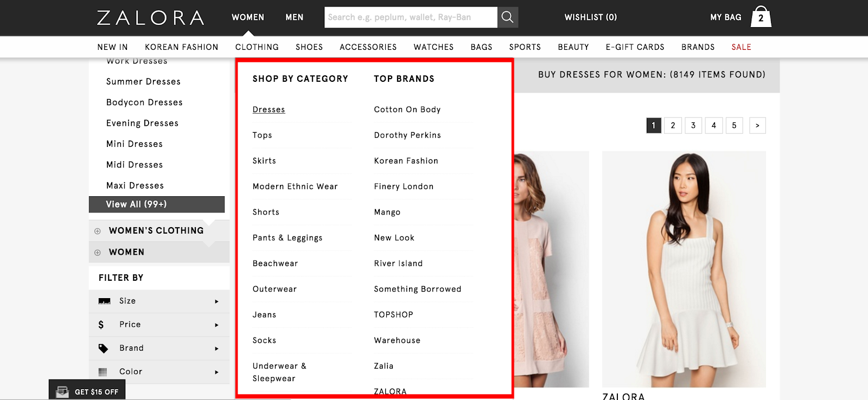Select Pants & Leggings category
The image size is (868, 400).
[x=288, y=238]
